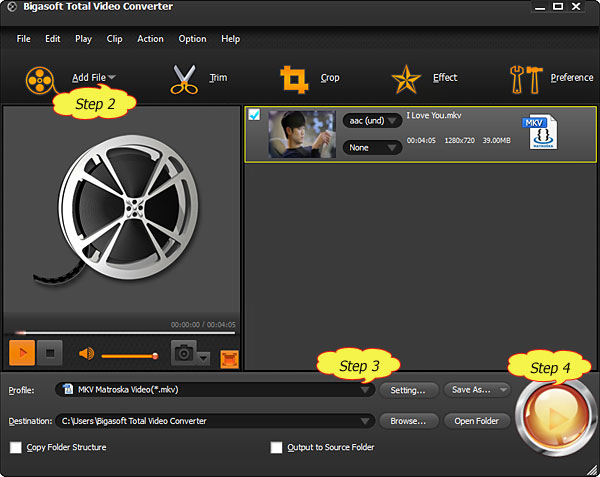Open the Profile format dropdown
600x477 pixels.
pos(215,390)
